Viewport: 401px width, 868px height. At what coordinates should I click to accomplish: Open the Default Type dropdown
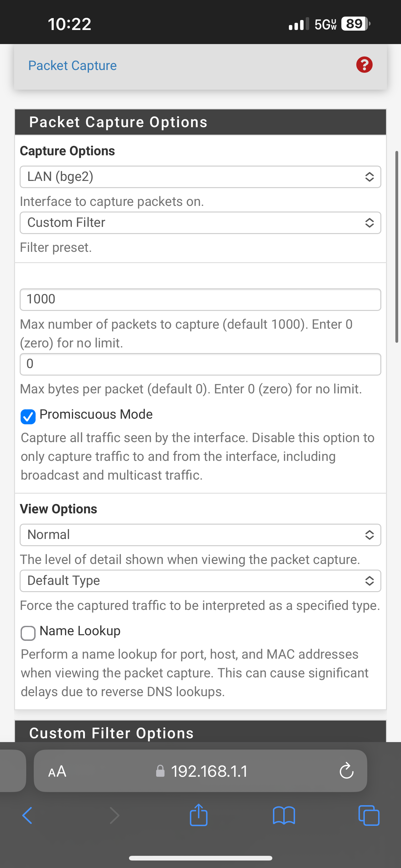[x=200, y=581]
